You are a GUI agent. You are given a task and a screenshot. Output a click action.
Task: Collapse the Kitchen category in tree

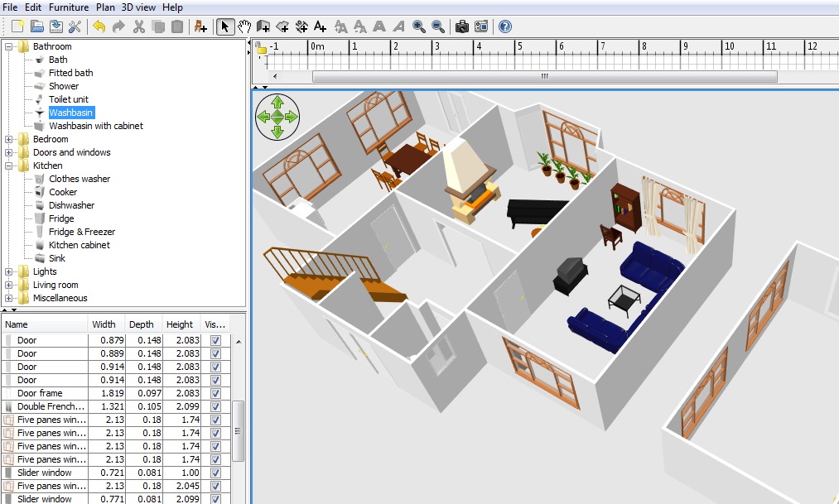coord(9,166)
